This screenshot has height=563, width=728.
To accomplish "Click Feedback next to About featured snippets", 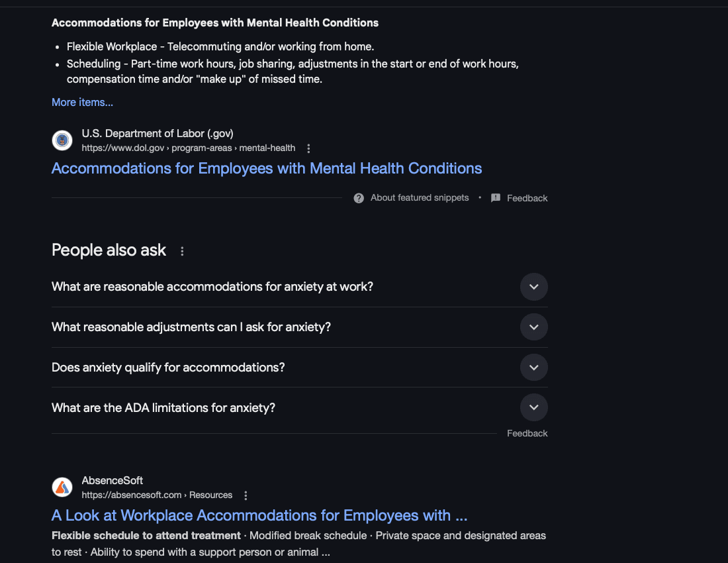I will (527, 198).
